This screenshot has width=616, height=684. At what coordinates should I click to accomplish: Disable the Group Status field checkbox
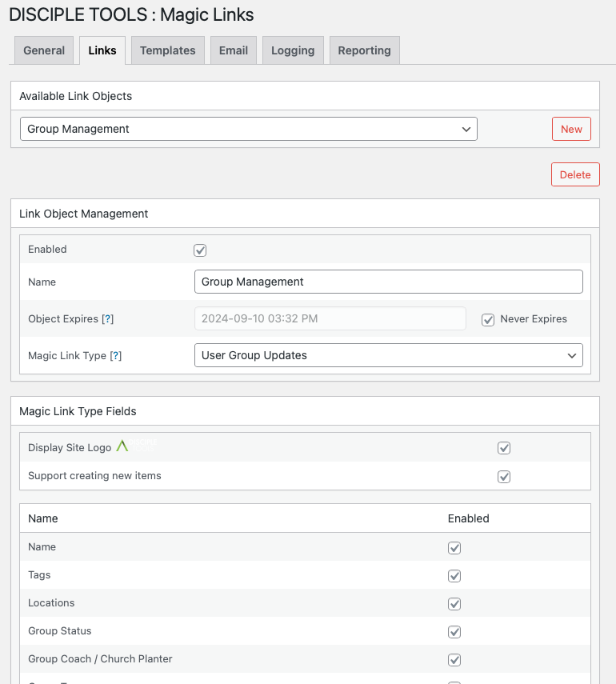454,632
